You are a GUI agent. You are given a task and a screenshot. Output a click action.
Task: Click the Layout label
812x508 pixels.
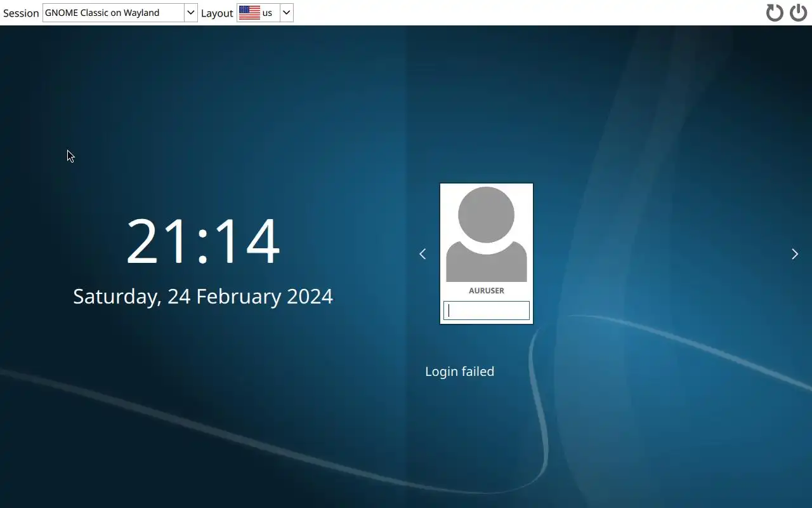coord(217,13)
